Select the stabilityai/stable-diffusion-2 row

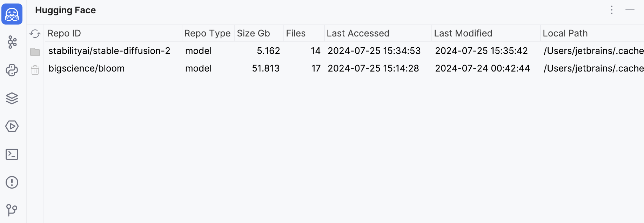coord(110,51)
